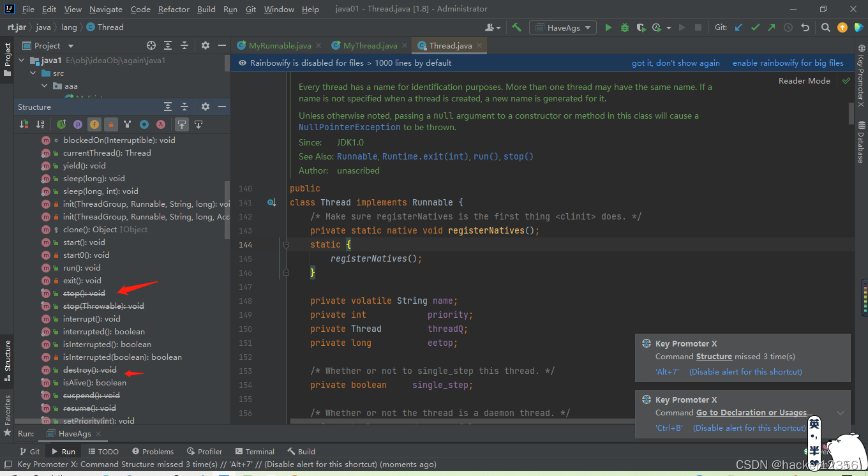Click 'got it, don't show again' link
Viewport: 868px width, 476px height.
tap(676, 63)
